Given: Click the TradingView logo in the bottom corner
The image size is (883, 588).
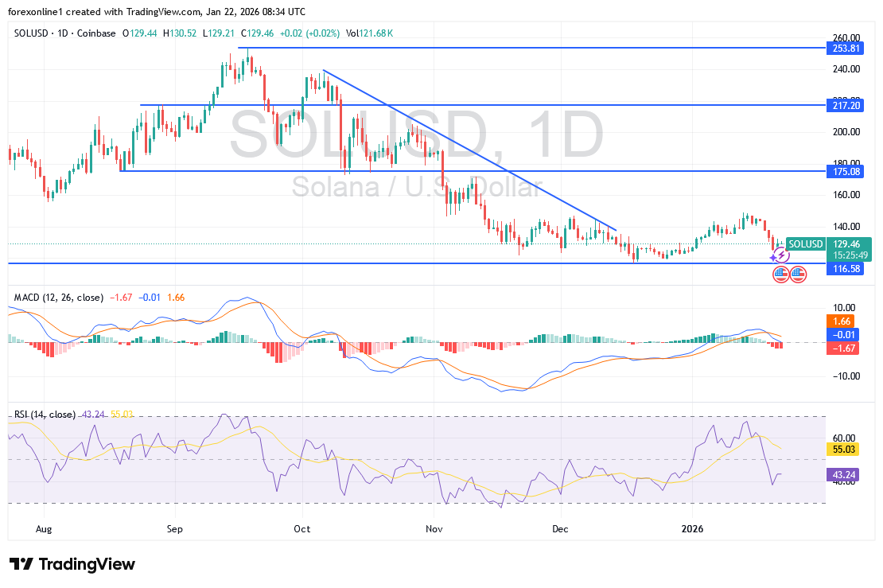Looking at the screenshot, I should (x=70, y=564).
